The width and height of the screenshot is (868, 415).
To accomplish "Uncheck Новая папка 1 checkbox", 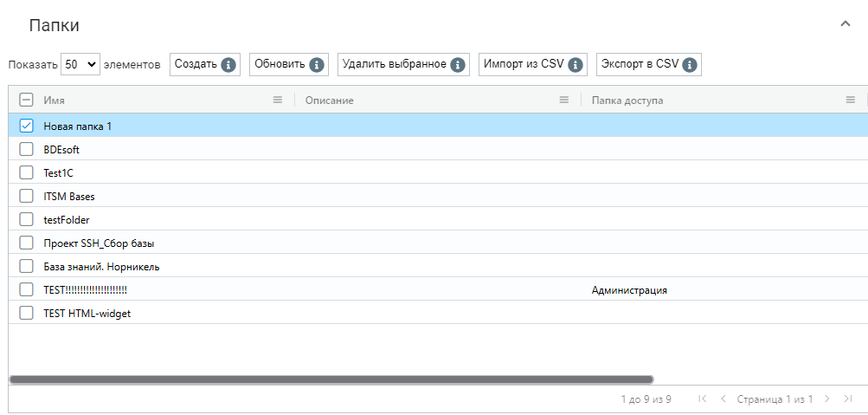I will pos(26,126).
